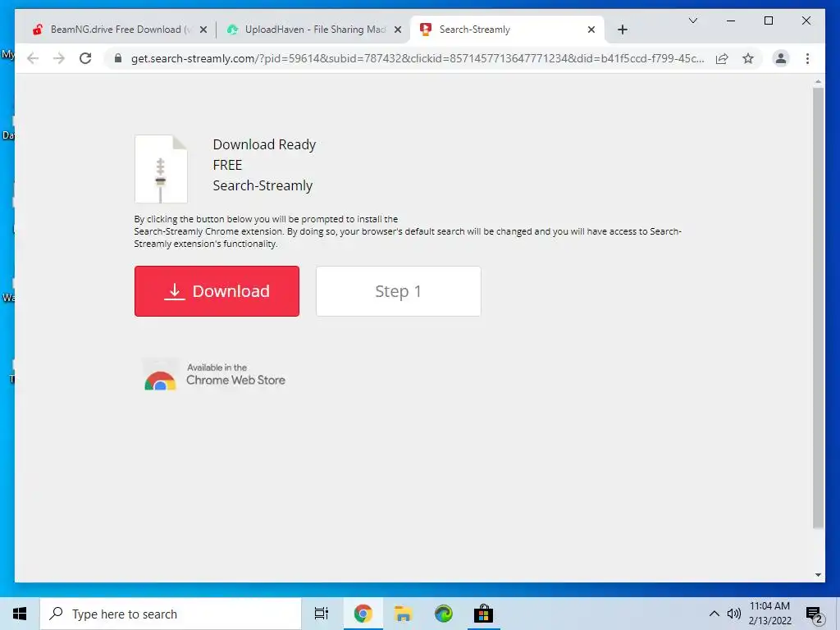This screenshot has width=840, height=630.
Task: Click the Step 1 button
Action: click(398, 291)
